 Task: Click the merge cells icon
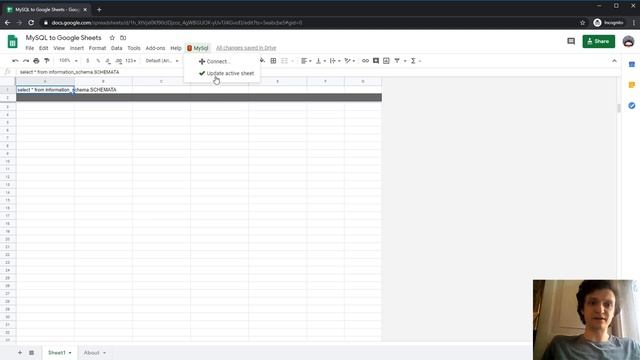pyautogui.click(x=284, y=61)
